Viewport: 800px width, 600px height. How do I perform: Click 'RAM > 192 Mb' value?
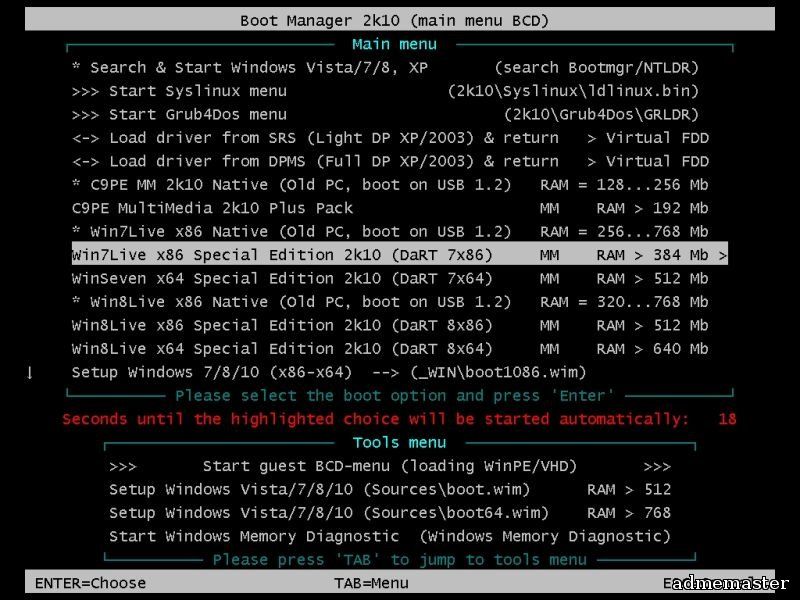653,209
